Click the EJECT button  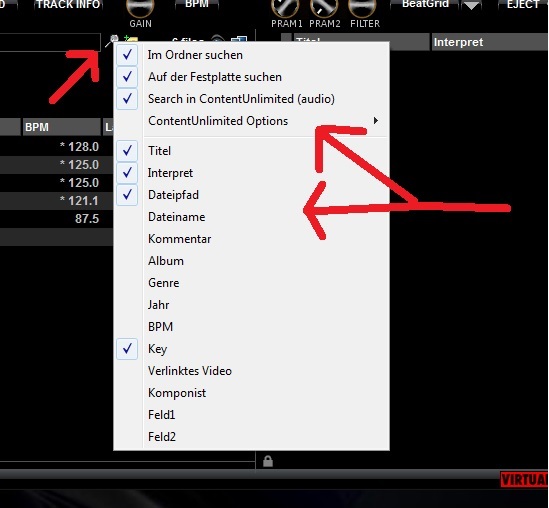tap(523, 5)
